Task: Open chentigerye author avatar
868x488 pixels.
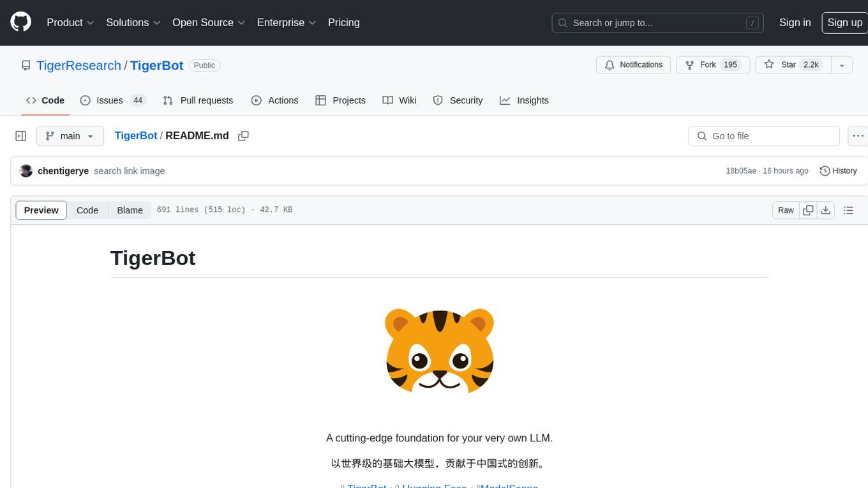Action: click(26, 171)
